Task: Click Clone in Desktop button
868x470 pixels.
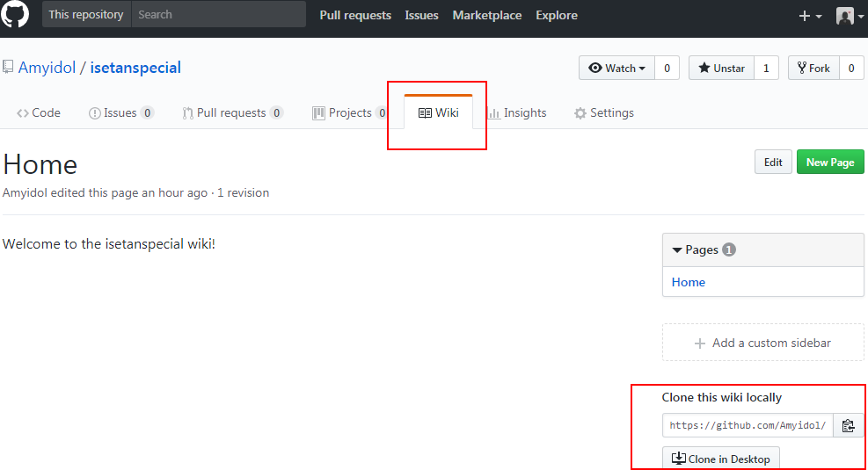Action: tap(721, 459)
